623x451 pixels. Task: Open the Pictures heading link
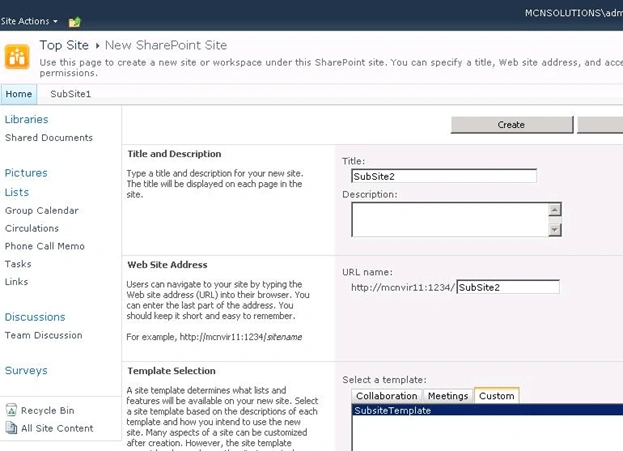coord(26,173)
